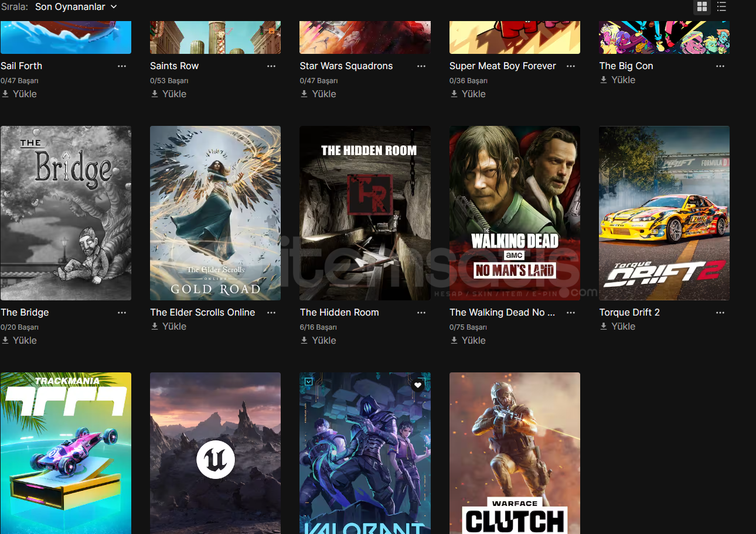Screen dimensions: 756x534
Task: Switch to grid view layout
Action: click(x=702, y=7)
